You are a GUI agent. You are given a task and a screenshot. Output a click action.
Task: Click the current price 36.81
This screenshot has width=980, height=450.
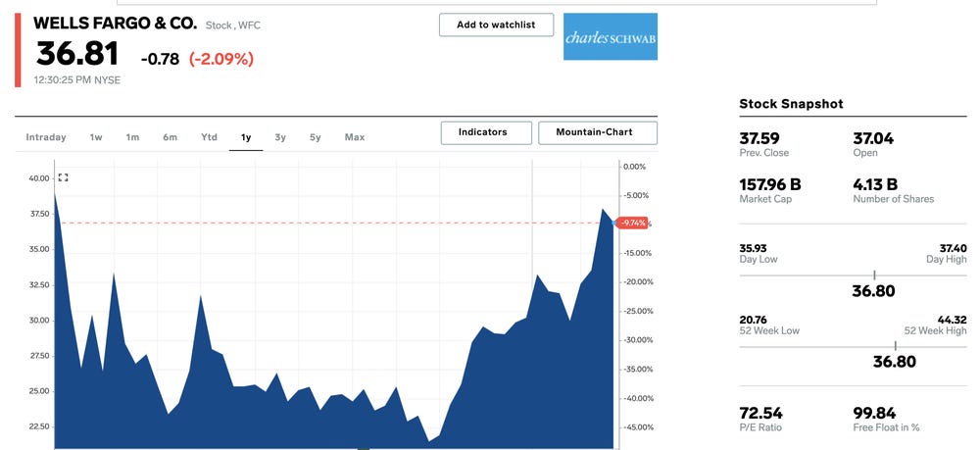(76, 54)
